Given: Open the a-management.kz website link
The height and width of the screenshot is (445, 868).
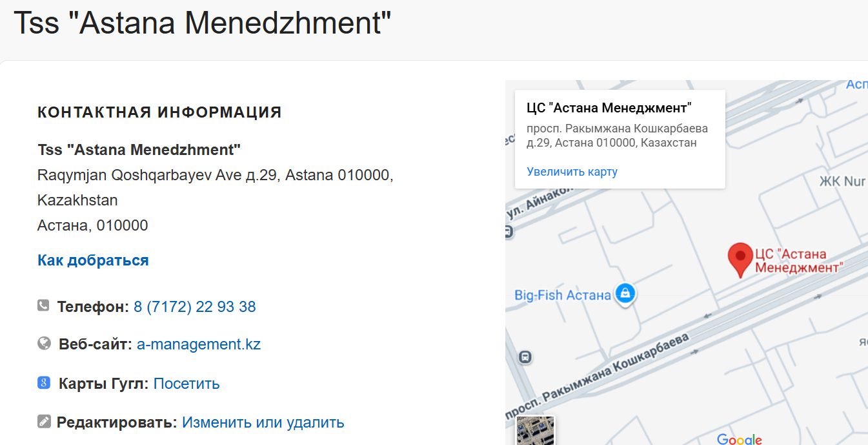Looking at the screenshot, I should 199,344.
